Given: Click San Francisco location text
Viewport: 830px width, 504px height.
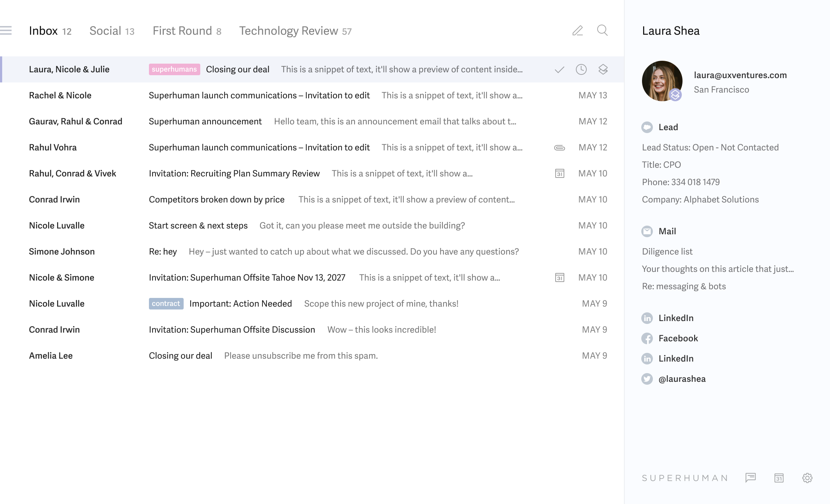Looking at the screenshot, I should [722, 90].
